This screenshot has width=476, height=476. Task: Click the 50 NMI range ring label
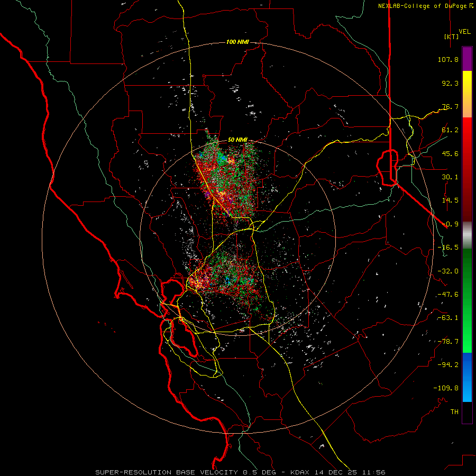pos(237,140)
